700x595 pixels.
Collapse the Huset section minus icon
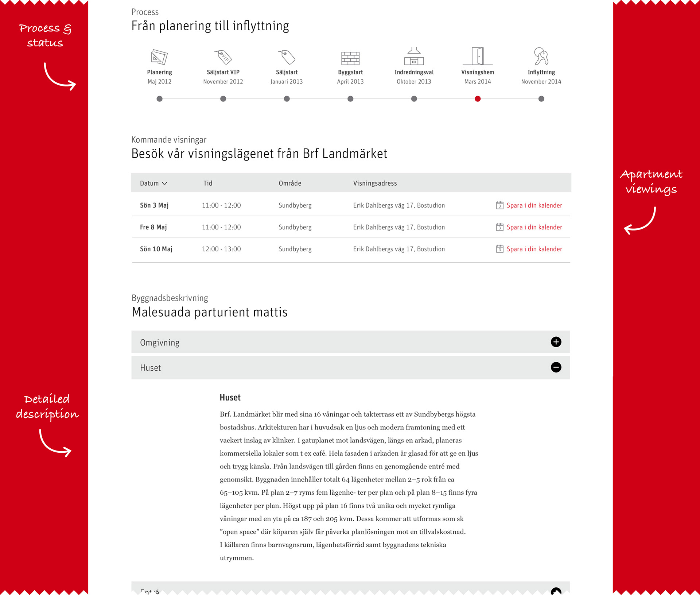pyautogui.click(x=556, y=367)
